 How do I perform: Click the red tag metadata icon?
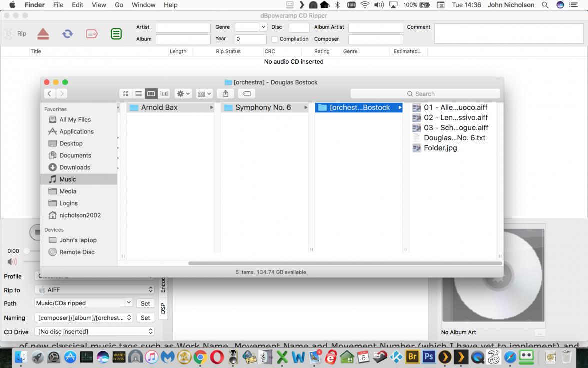(92, 34)
